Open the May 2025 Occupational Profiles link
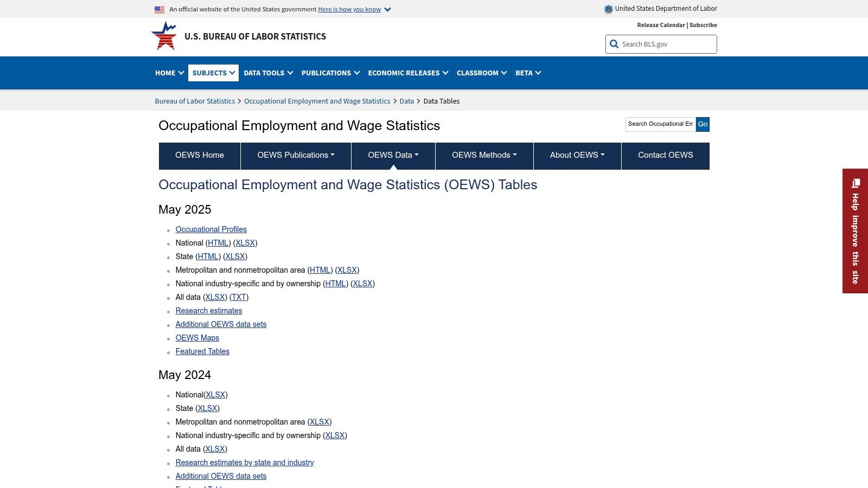868x488 pixels. point(211,229)
